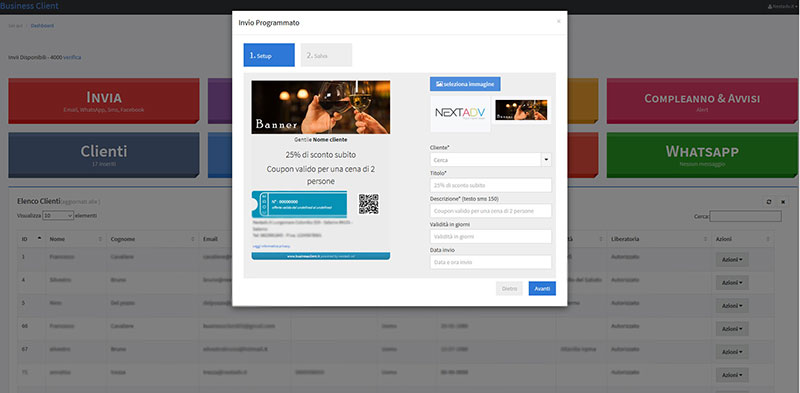Open Azioni dropdown for ID 67 row
The image size is (800, 393).
pyautogui.click(x=732, y=351)
